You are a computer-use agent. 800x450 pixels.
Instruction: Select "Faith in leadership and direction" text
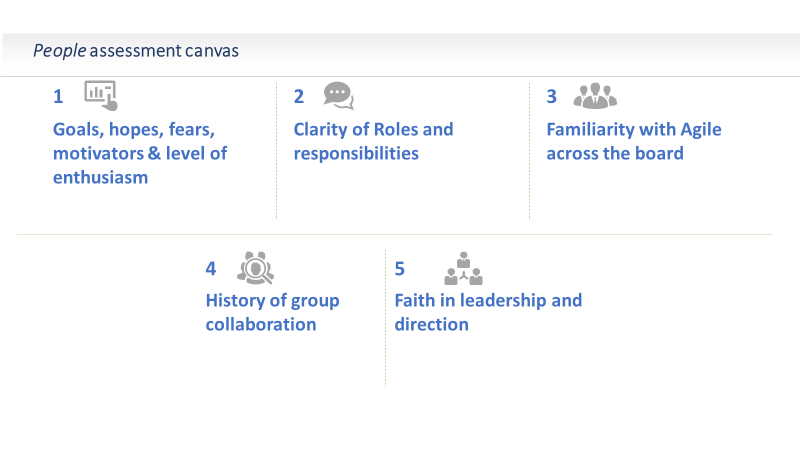[487, 312]
